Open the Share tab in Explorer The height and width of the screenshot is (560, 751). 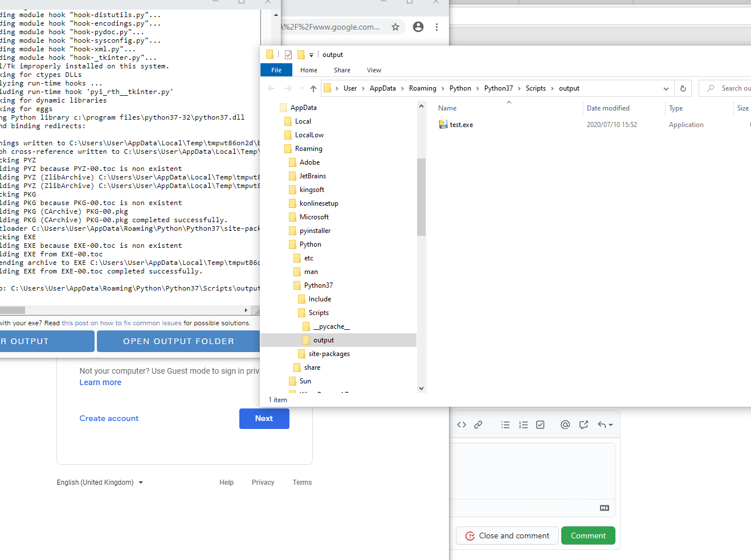[x=342, y=70]
